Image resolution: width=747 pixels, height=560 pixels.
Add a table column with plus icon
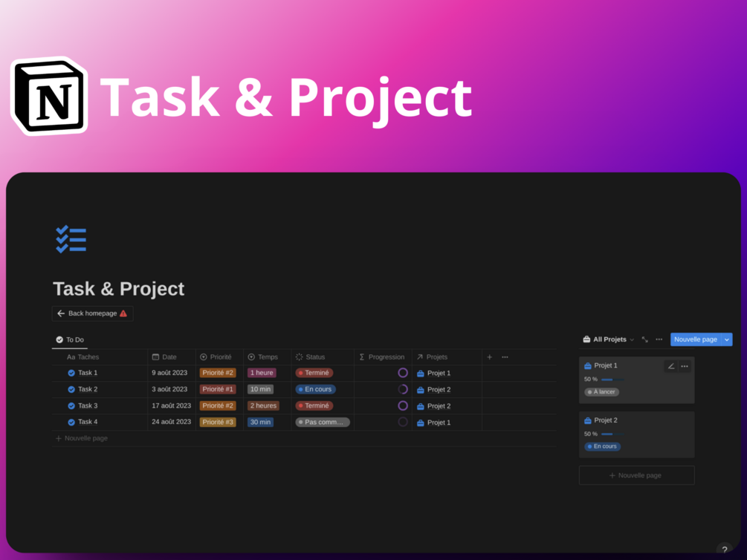coord(489,357)
